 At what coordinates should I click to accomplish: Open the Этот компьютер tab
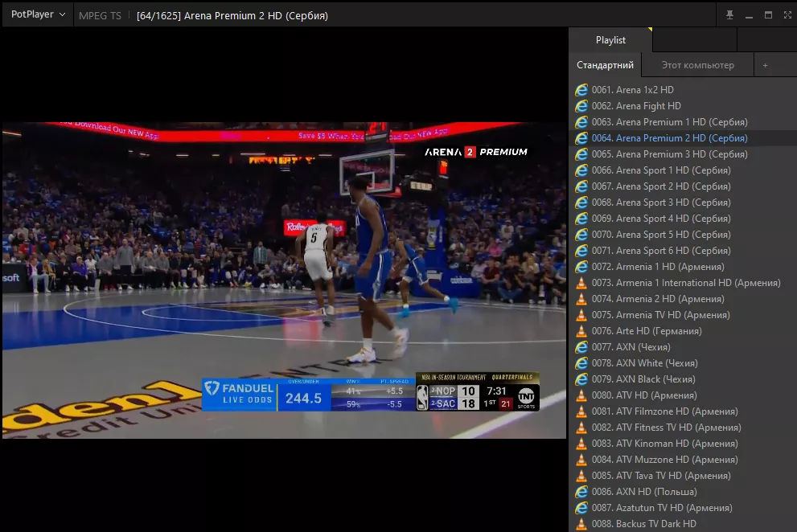click(x=697, y=65)
